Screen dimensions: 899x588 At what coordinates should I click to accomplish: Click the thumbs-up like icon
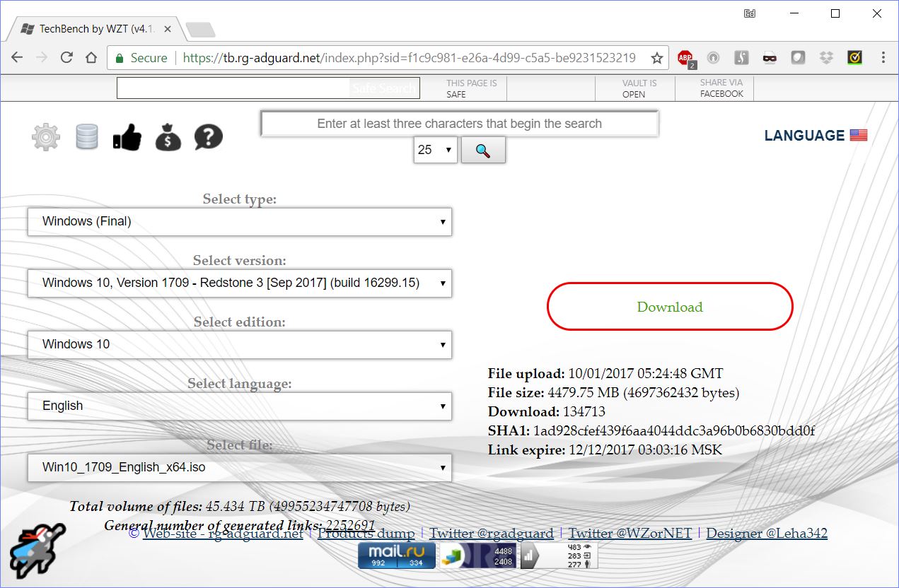coord(127,137)
